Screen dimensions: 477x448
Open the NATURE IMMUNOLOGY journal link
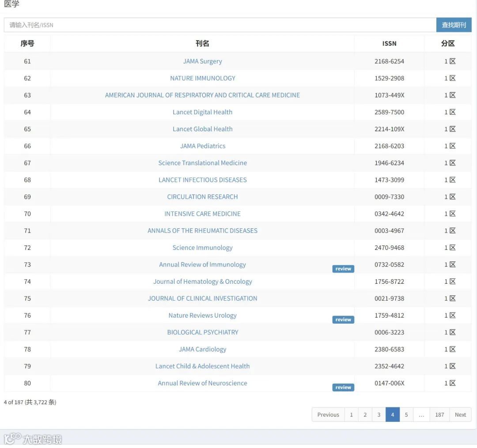point(202,78)
